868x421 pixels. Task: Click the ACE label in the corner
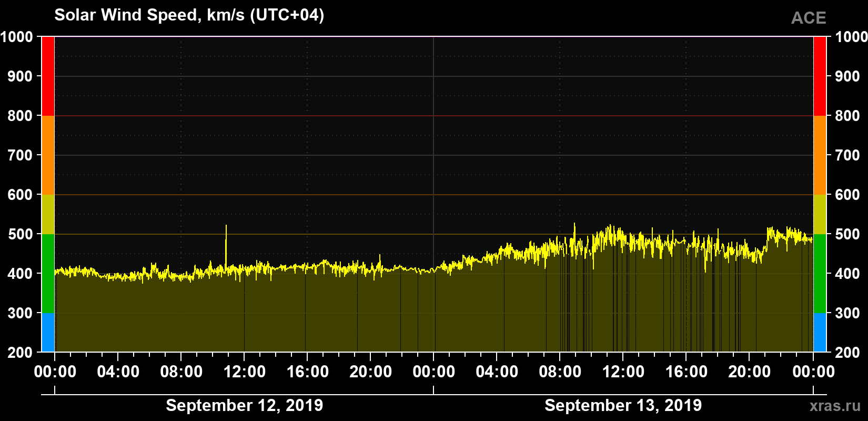coord(809,18)
